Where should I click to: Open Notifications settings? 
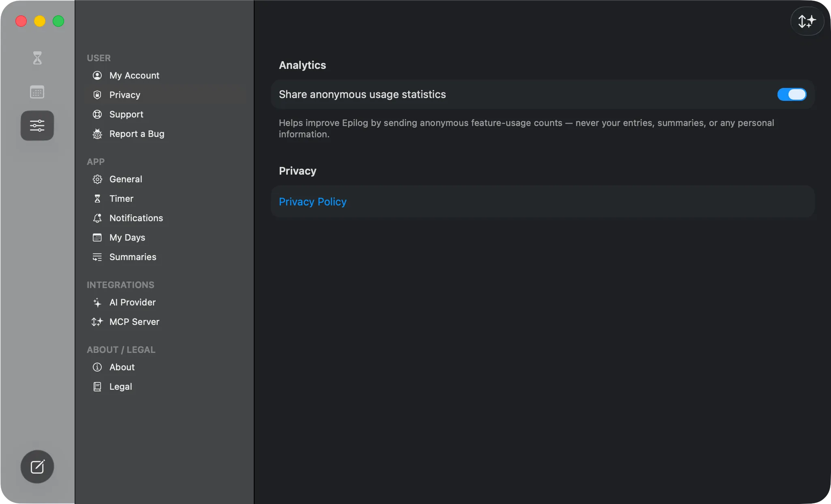(x=165, y=218)
